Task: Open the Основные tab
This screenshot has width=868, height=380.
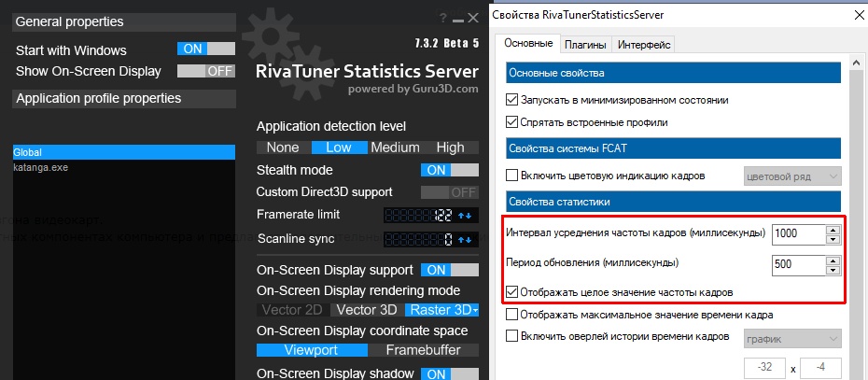Action: click(528, 43)
